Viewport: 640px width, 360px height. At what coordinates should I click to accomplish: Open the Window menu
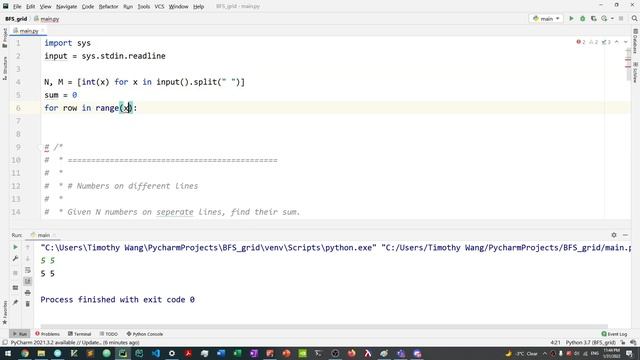(x=178, y=7)
